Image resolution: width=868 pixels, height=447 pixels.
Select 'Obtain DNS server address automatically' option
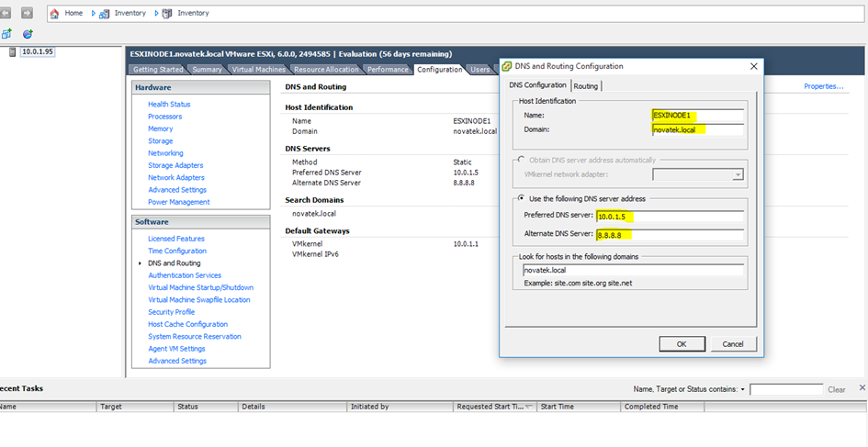[x=523, y=160]
